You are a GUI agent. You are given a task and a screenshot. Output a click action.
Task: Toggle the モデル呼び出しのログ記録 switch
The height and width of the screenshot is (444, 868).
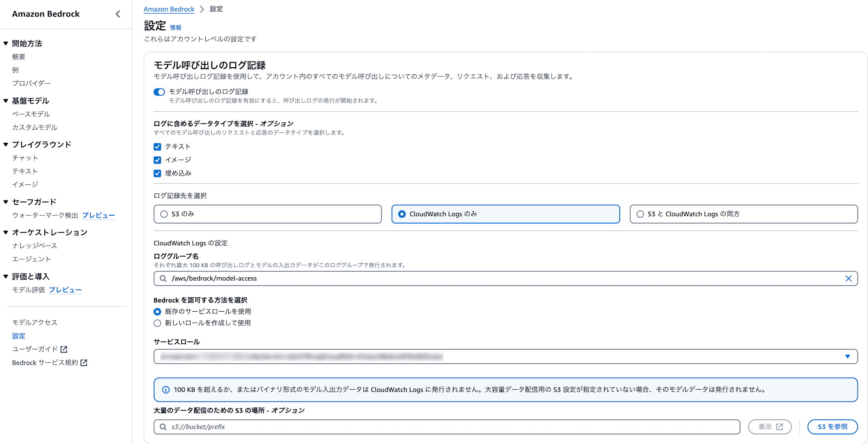click(x=159, y=92)
